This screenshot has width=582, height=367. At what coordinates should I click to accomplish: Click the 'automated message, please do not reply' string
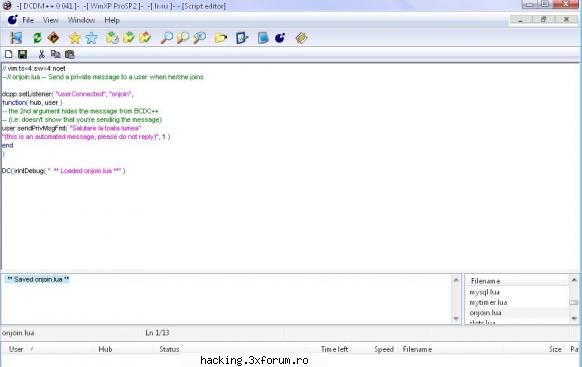81,137
